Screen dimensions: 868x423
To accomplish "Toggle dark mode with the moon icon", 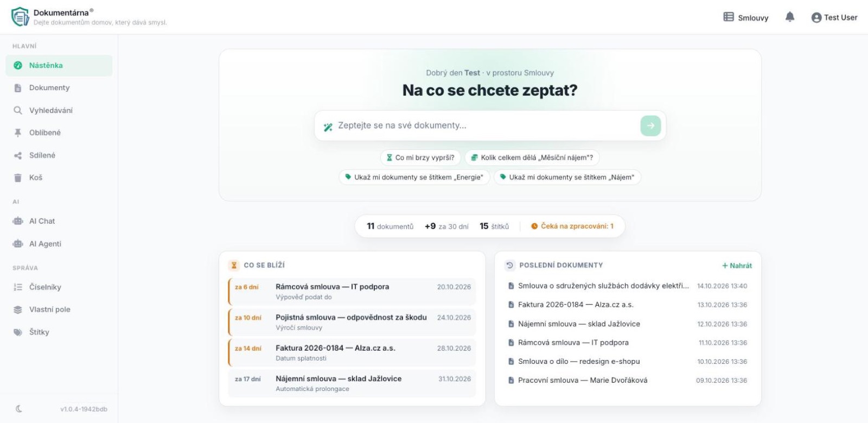I will click(x=19, y=409).
